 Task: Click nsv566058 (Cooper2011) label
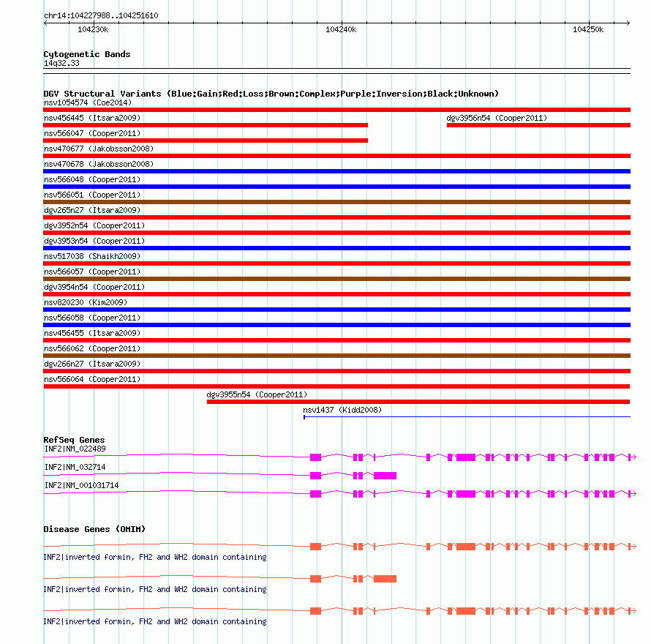pos(92,318)
